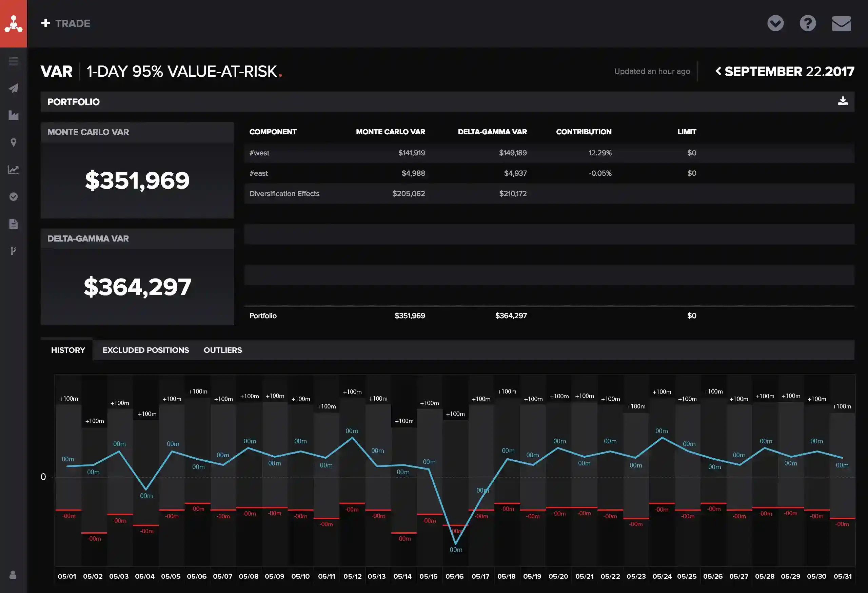The height and width of the screenshot is (593, 868).
Task: Click the $0 limit in the Portfolio row
Action: coord(691,316)
